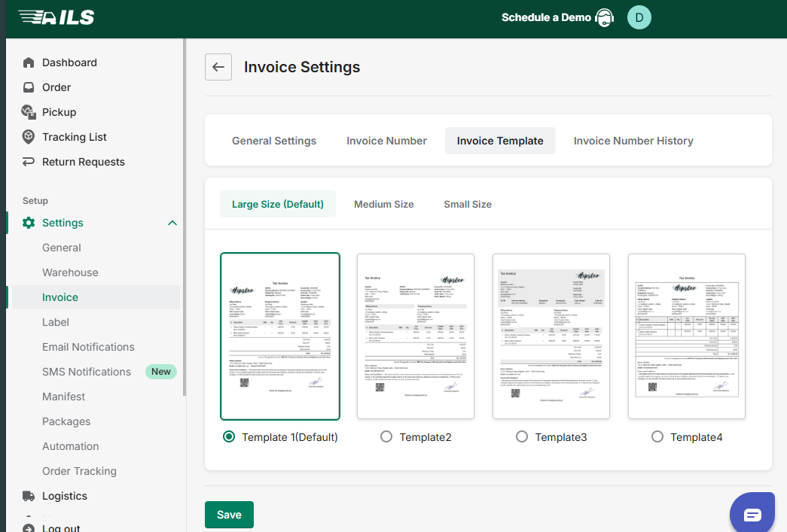787x532 pixels.
Task: Select Invoice in settings submenu
Action: 60,297
